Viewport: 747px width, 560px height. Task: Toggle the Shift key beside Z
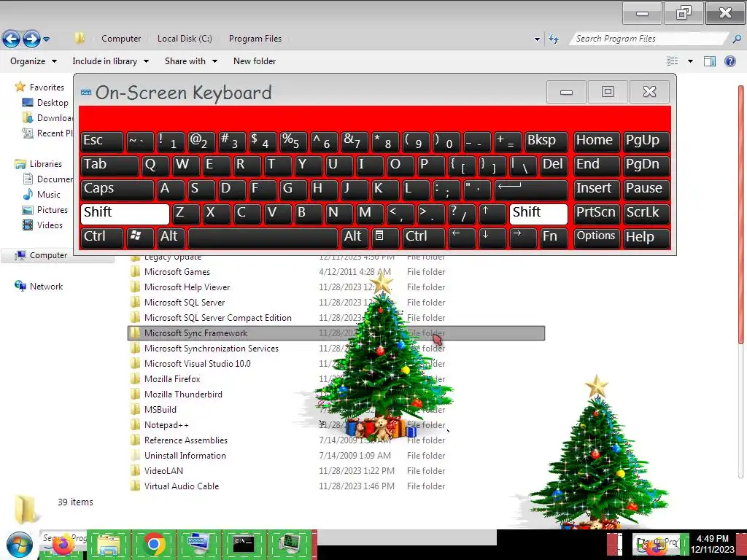(125, 214)
